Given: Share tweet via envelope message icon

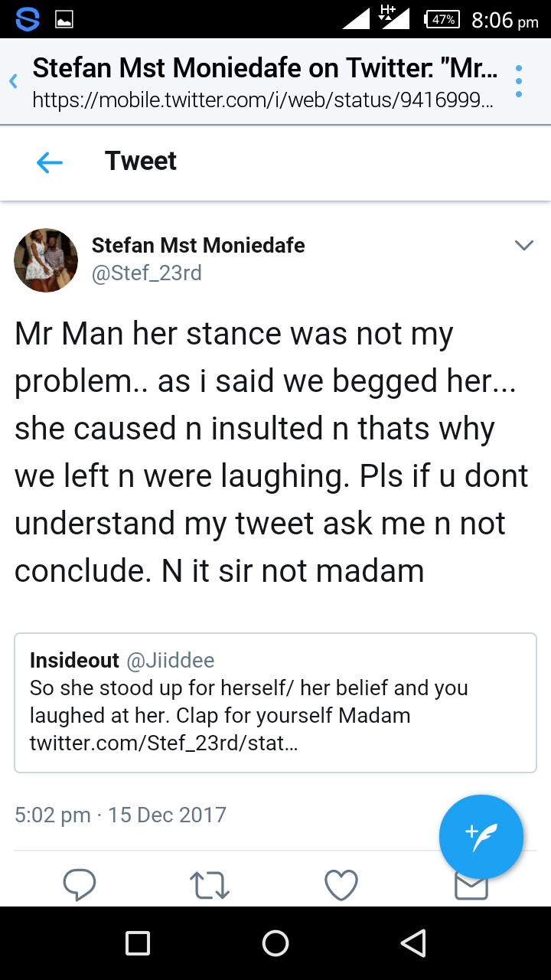Looking at the screenshot, I should tap(471, 888).
